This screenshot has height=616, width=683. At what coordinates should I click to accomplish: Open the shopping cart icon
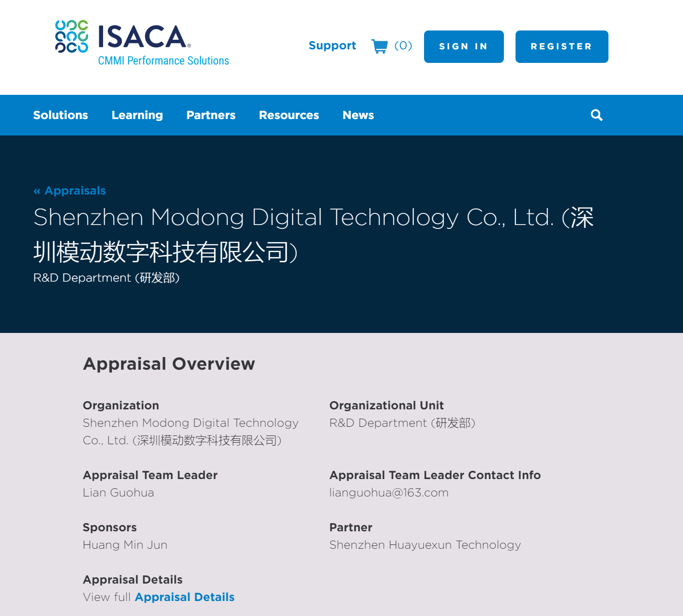point(379,46)
